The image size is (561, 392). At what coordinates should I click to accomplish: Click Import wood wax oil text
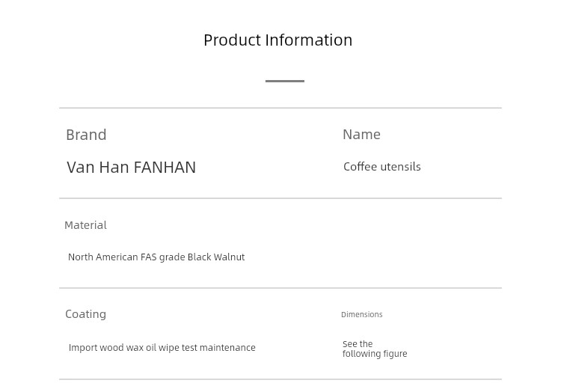[113, 348]
